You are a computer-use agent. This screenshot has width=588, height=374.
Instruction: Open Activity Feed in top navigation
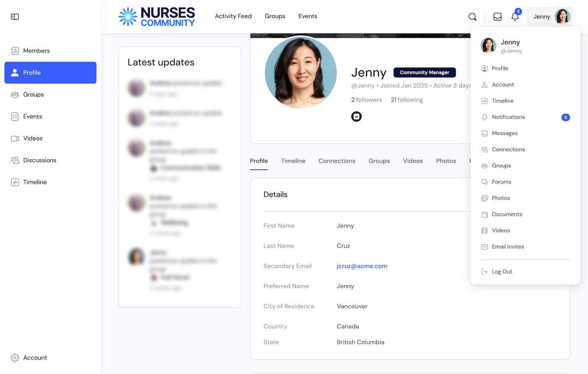click(233, 16)
